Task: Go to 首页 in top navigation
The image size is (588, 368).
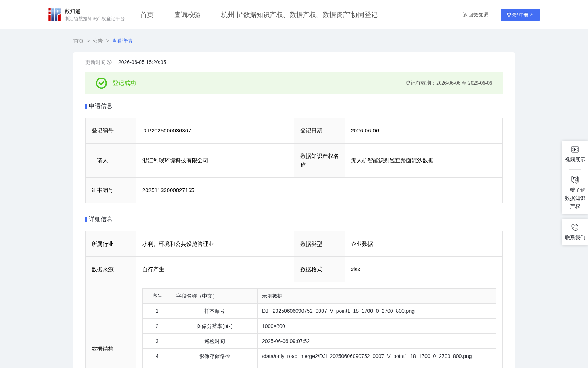Action: (x=147, y=15)
